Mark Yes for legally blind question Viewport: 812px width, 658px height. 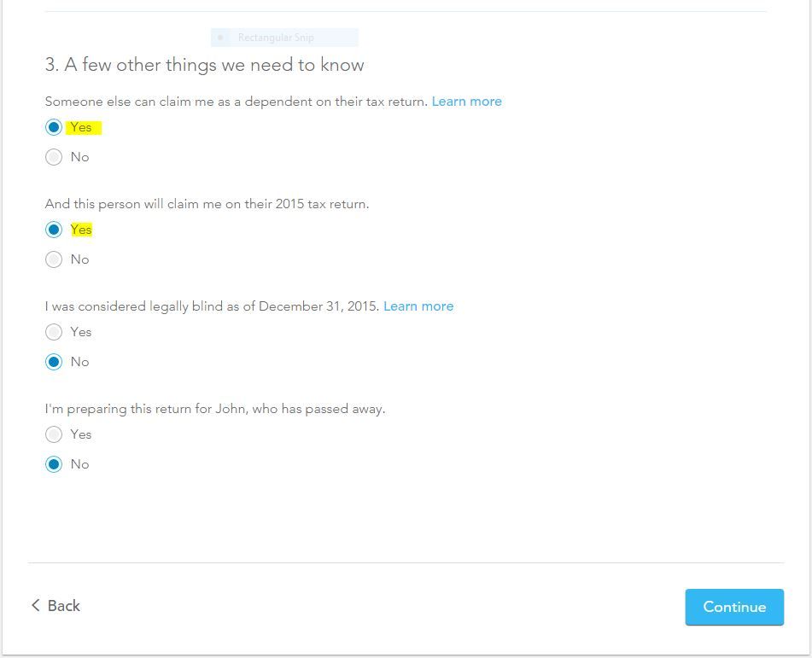point(54,332)
